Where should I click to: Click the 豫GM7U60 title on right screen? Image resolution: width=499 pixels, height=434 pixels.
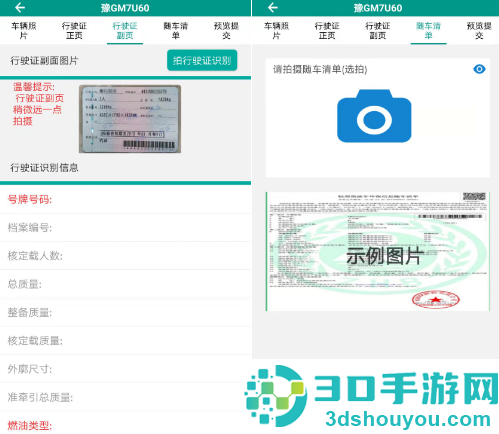tap(378, 8)
